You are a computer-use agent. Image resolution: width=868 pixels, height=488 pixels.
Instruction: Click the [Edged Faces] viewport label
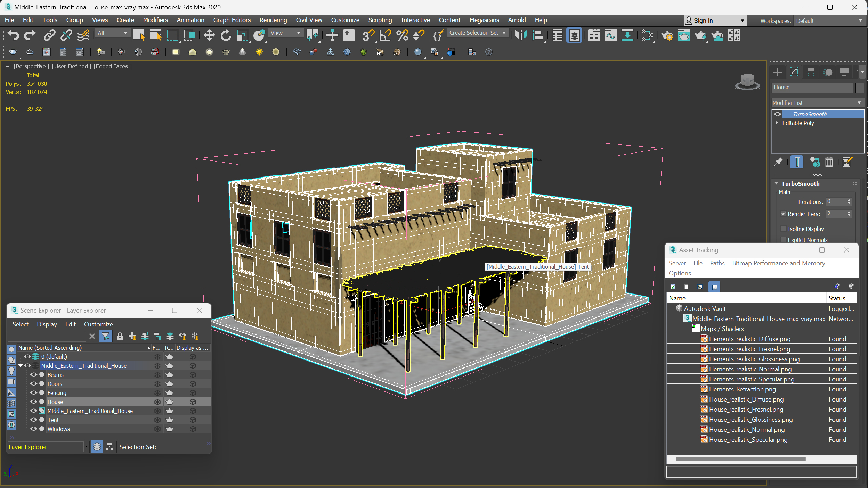112,66
